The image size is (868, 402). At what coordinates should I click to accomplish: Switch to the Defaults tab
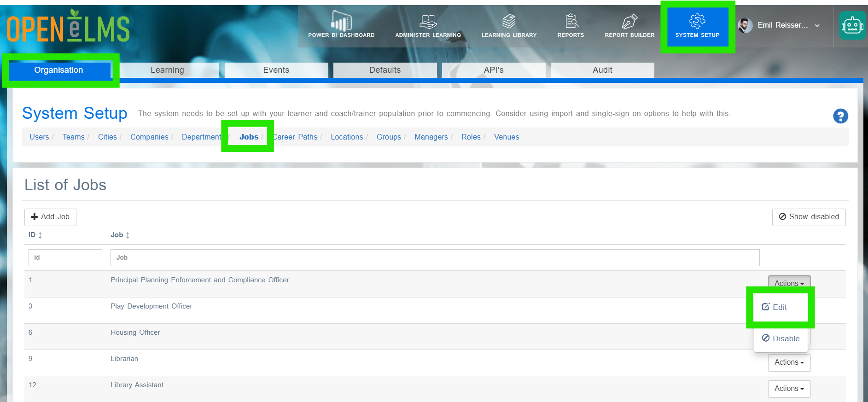[385, 70]
